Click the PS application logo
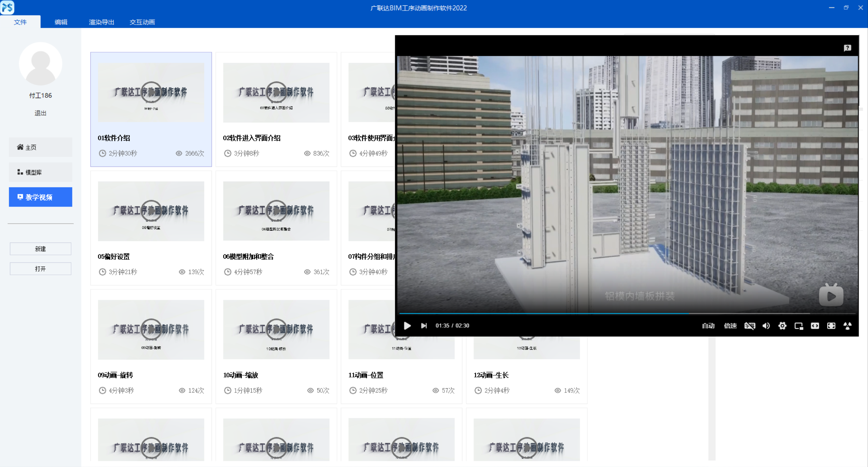 (8, 8)
